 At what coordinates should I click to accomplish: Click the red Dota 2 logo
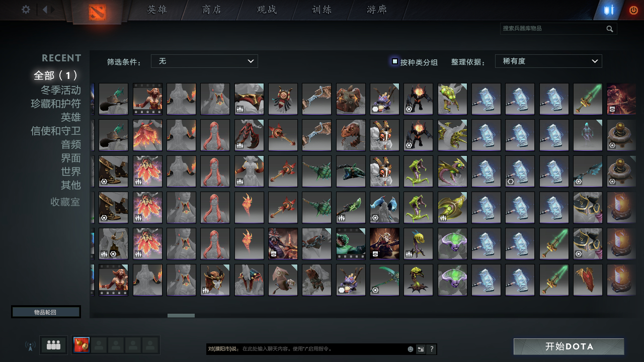[x=97, y=12]
